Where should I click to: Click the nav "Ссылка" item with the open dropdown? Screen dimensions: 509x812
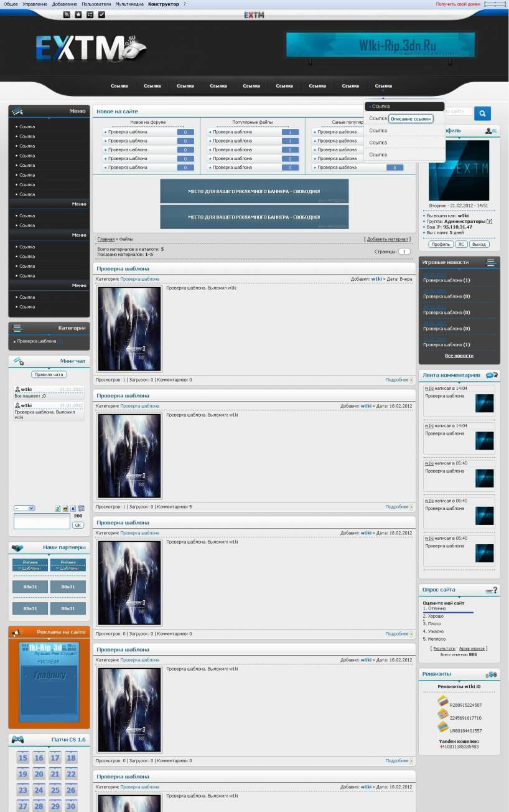383,86
